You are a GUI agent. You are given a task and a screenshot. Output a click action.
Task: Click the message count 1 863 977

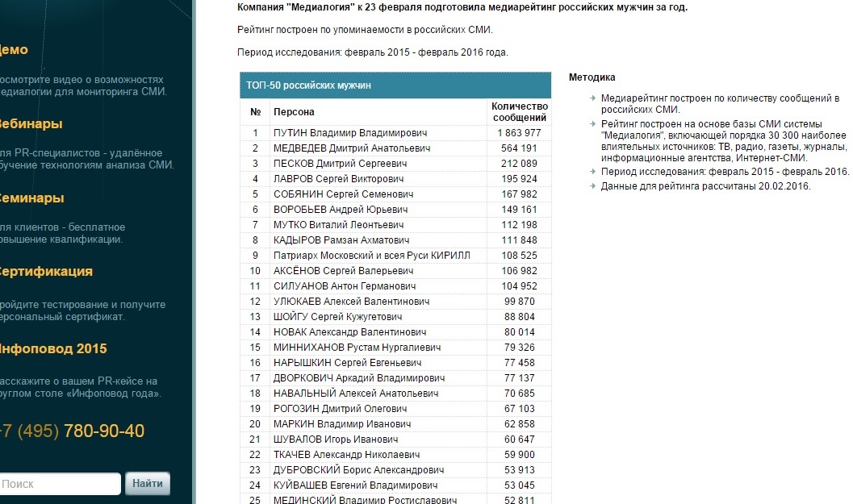coord(519,133)
